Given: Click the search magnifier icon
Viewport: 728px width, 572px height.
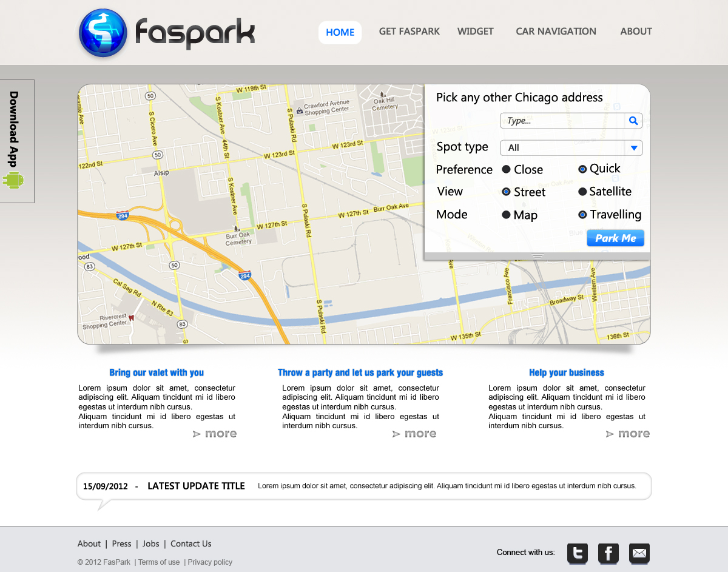Looking at the screenshot, I should 633,120.
